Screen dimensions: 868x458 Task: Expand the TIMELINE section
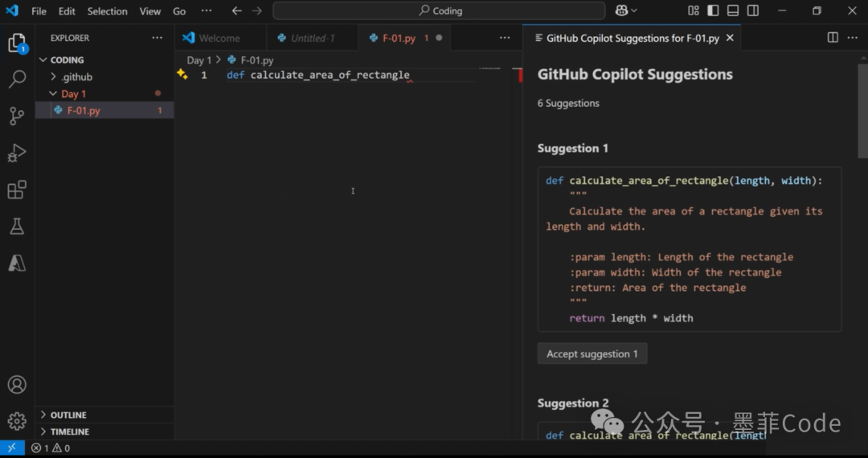105,431
